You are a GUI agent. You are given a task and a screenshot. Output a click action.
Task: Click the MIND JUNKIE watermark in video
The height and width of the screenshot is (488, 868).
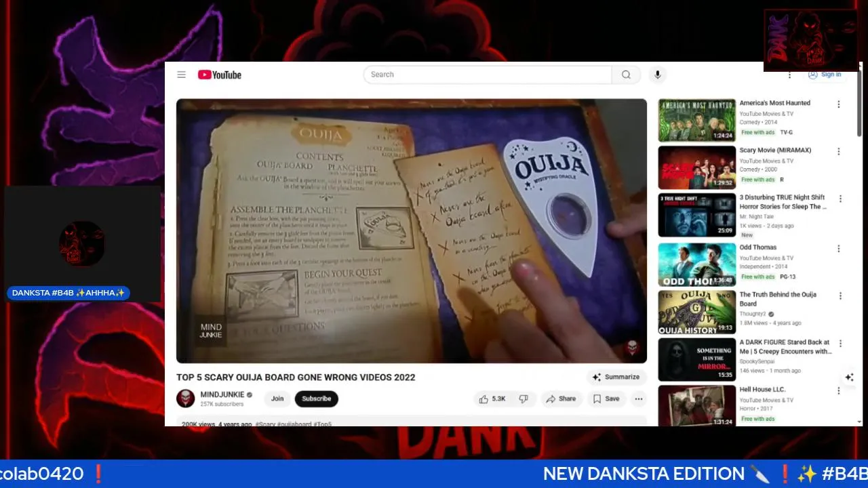pyautogui.click(x=211, y=331)
